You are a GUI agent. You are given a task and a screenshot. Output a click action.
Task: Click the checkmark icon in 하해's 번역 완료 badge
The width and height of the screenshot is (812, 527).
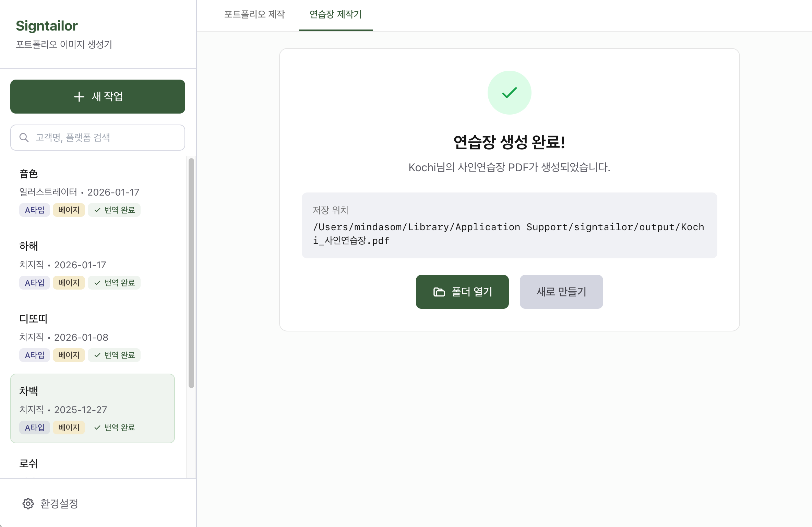[97, 282]
